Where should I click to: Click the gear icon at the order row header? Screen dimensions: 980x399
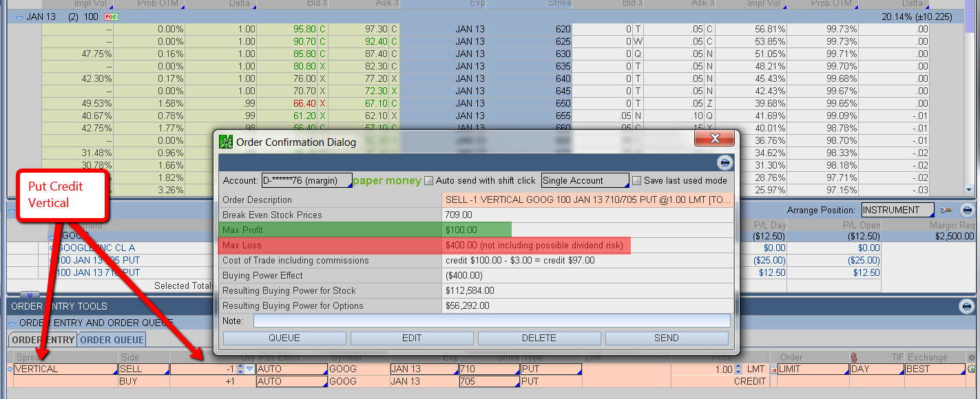pyautogui.click(x=971, y=358)
